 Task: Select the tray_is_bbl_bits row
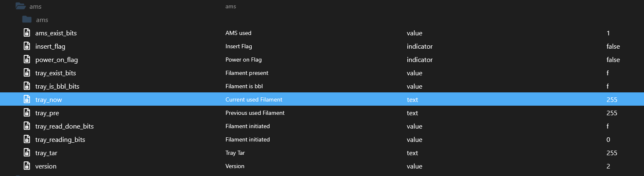coord(57,86)
